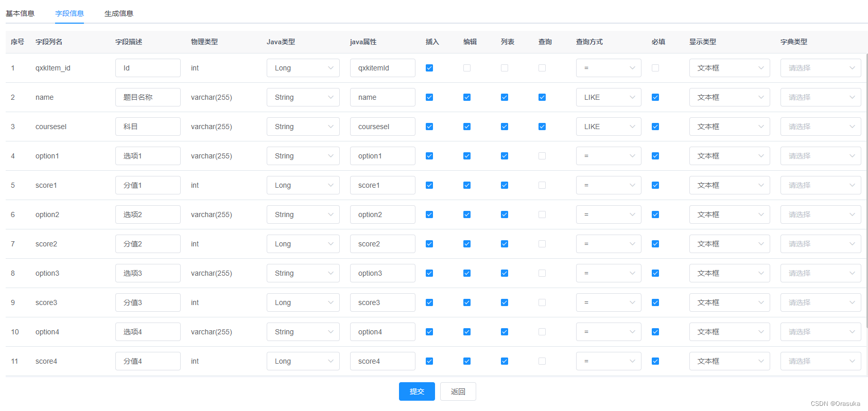Click the 提交 submit button

click(x=417, y=391)
